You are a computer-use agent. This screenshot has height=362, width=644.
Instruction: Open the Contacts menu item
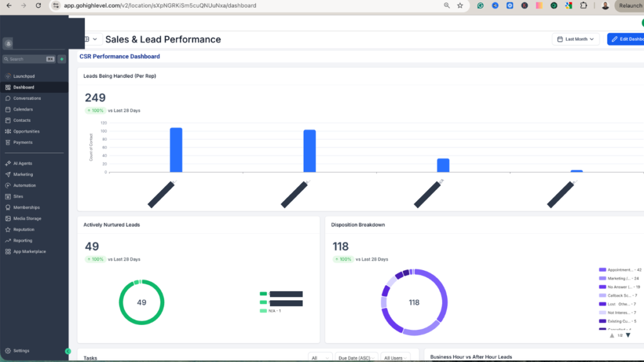23,120
